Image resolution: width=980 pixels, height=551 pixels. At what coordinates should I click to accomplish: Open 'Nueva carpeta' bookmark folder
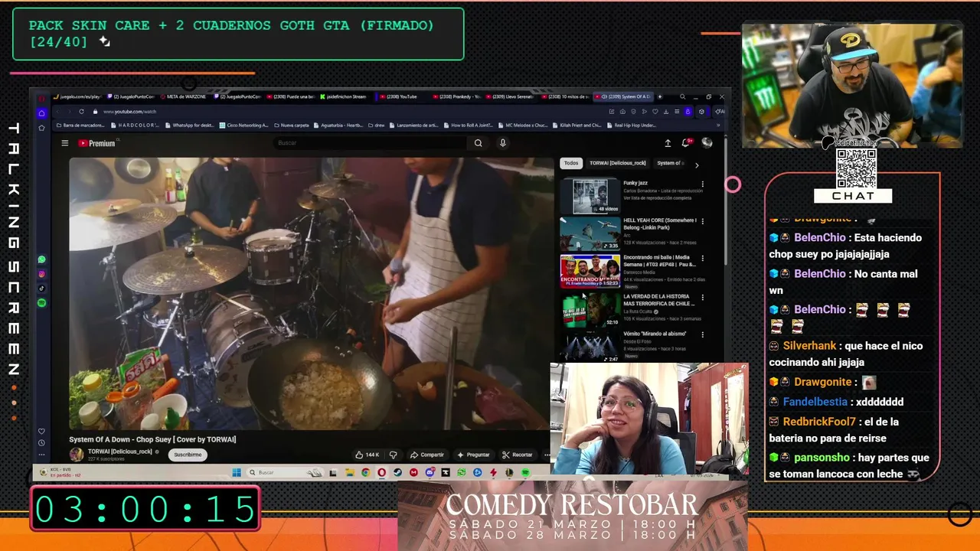coord(292,125)
